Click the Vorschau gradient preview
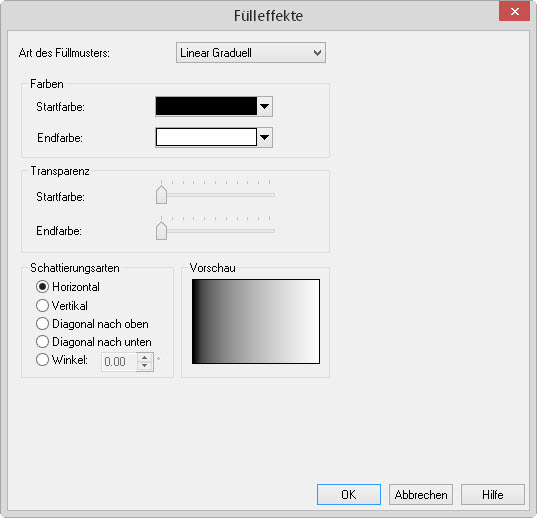This screenshot has height=518, width=537. (x=256, y=321)
